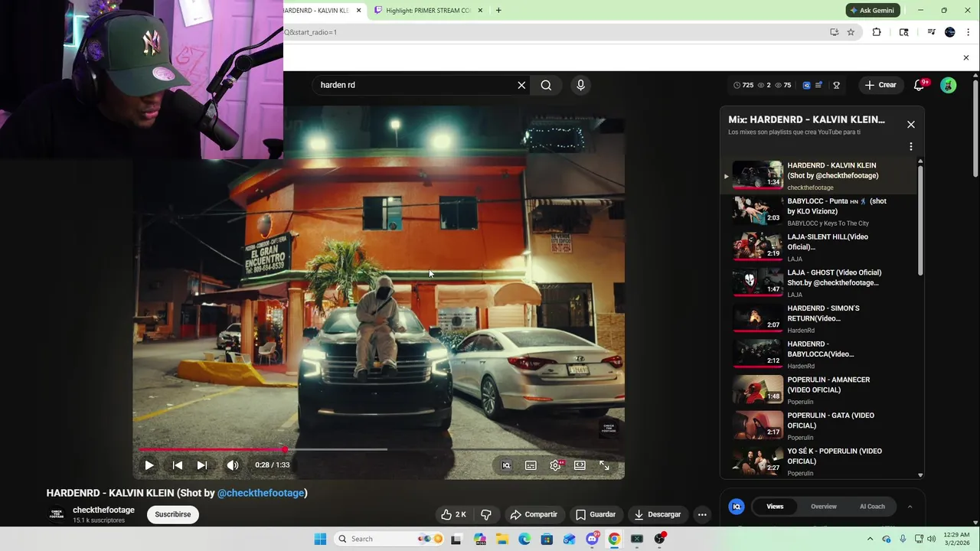The height and width of the screenshot is (551, 980).
Task: Click the Ask Gemini button
Action: pyautogui.click(x=872, y=11)
